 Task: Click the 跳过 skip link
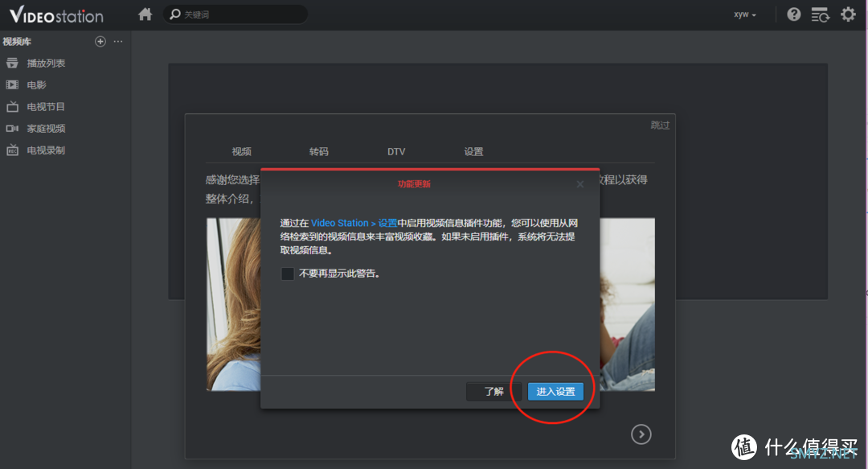point(660,125)
